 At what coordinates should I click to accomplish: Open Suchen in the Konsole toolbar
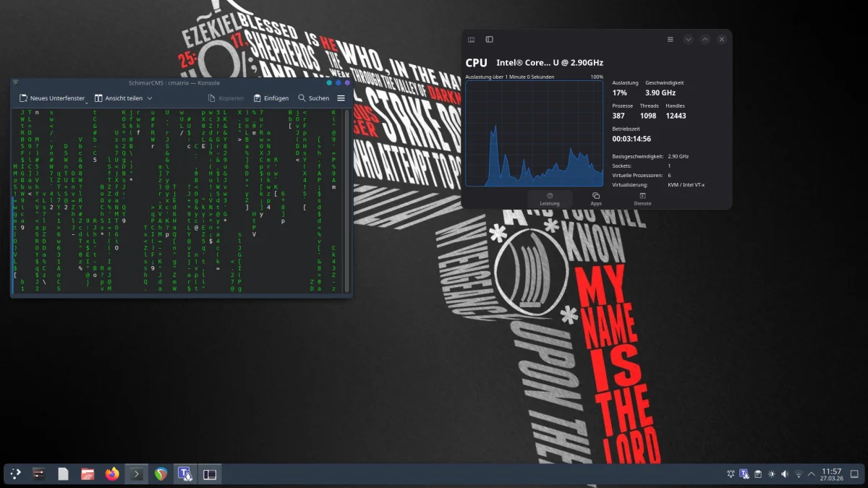(313, 98)
